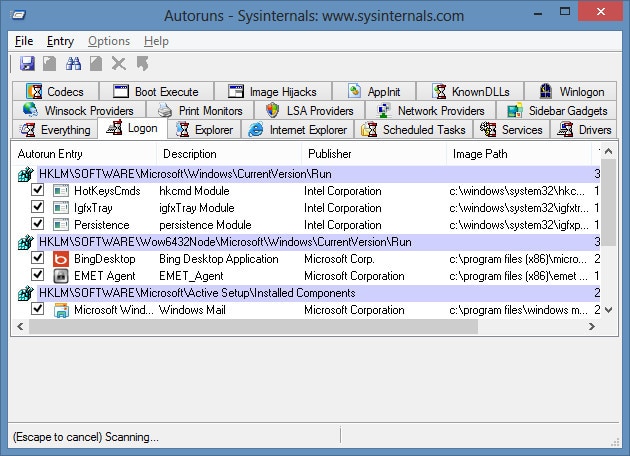
Task: Select the HKLM\SOFTWARE\Microsoft\Windows\CurrentVersion\Run row
Action: [x=309, y=174]
